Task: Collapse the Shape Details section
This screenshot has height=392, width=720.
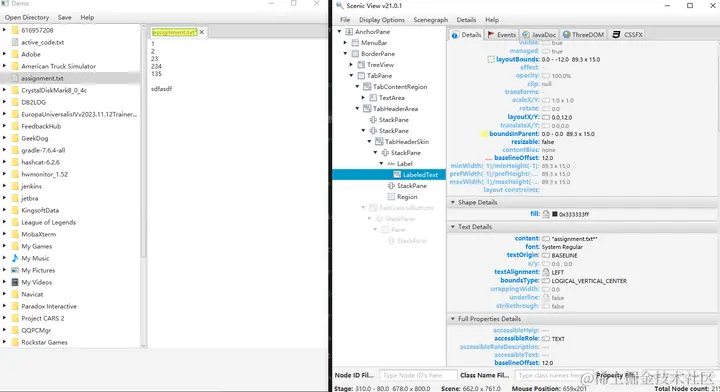Action: pyautogui.click(x=453, y=202)
